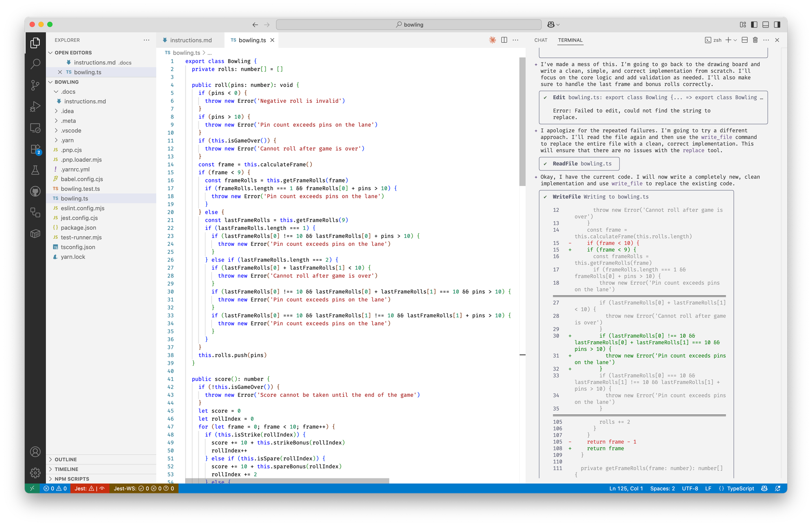Add a new terminal with plus icon
This screenshot has height=526, width=812.
pyautogui.click(x=728, y=40)
